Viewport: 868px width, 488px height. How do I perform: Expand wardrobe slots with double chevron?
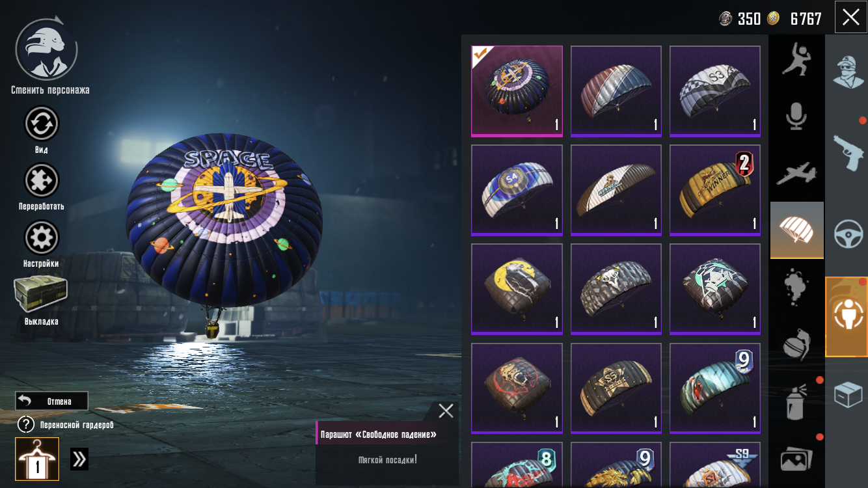click(79, 459)
